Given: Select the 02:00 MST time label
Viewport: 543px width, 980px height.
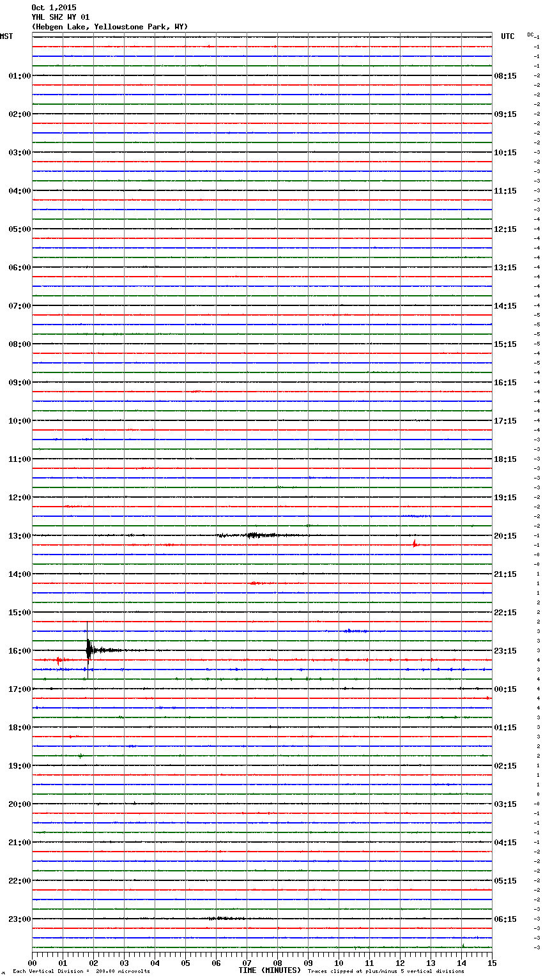Looking at the screenshot, I should click(20, 114).
